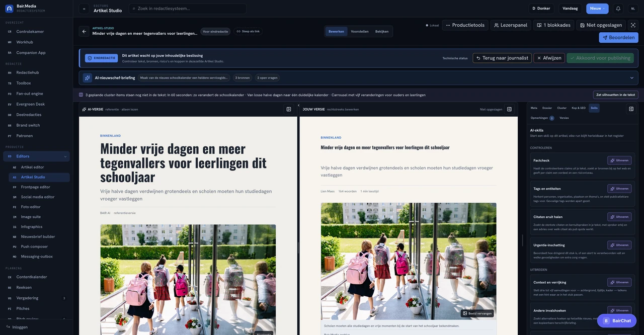The width and height of the screenshot is (644, 335).
Task: Open the Kop & SEO tab
Action: 579,108
